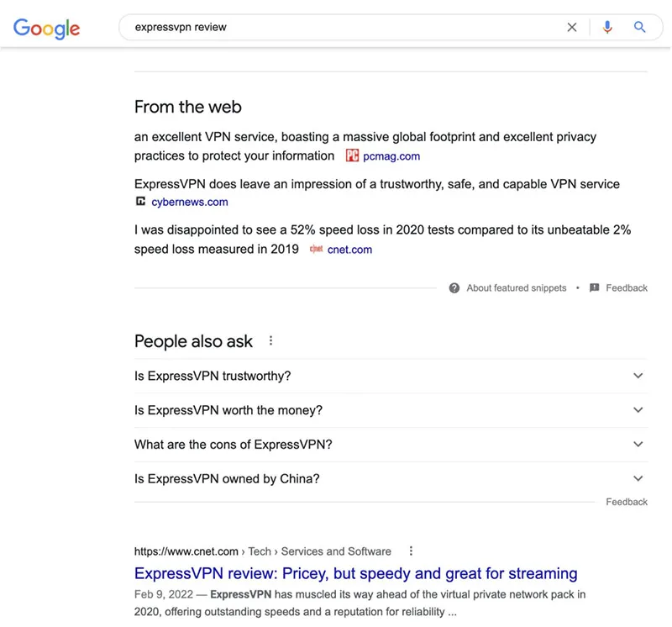Click the flag icon next to Feedback

593,287
